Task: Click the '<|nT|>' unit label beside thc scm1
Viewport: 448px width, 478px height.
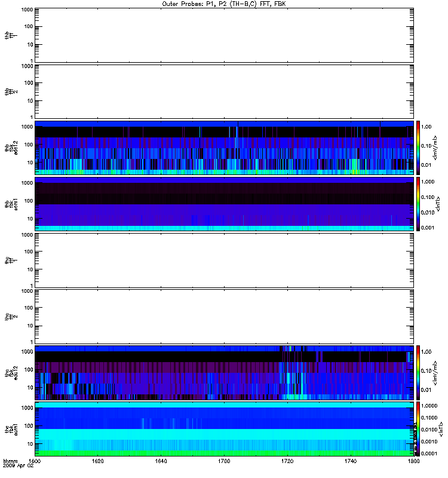Action: coord(441,429)
